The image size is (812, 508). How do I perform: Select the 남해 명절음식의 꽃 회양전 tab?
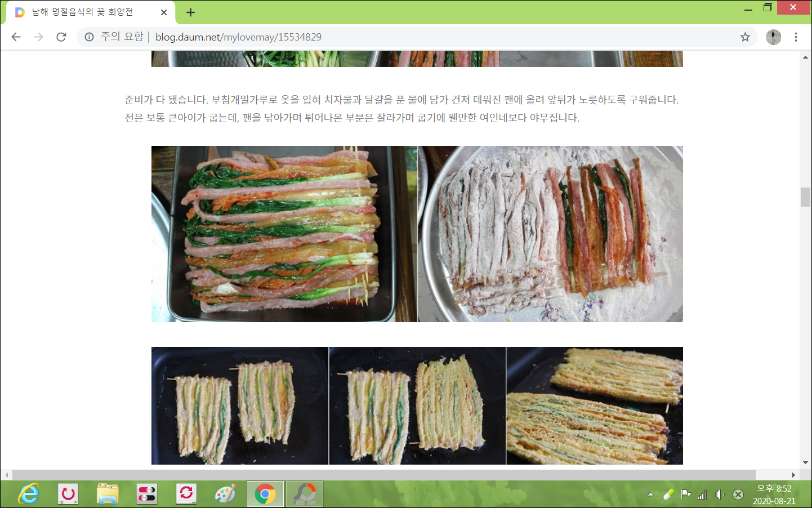coord(90,12)
